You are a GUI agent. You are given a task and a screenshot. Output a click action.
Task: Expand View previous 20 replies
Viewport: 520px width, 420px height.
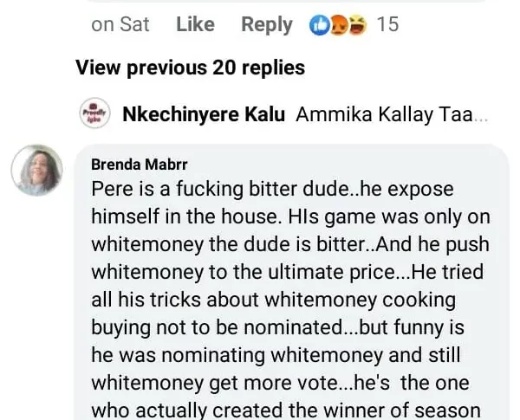click(x=190, y=68)
